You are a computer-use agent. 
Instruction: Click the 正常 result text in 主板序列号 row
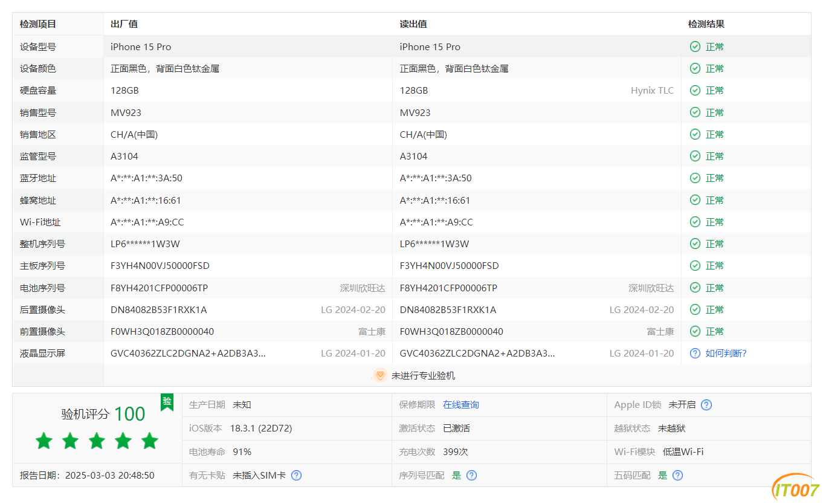click(715, 265)
